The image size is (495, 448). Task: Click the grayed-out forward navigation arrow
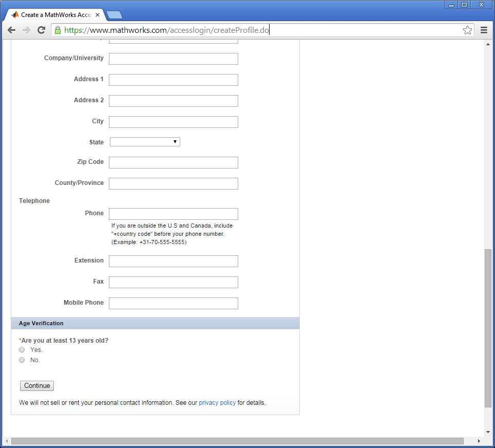click(x=26, y=30)
